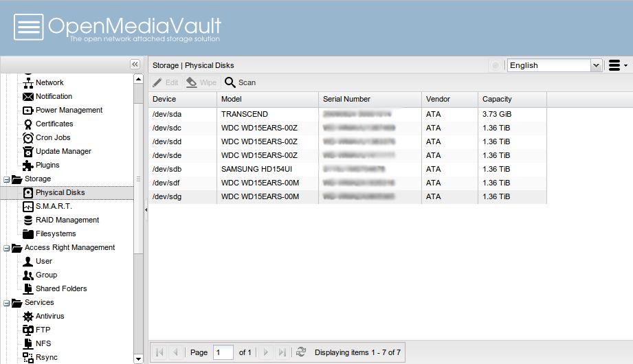Image resolution: width=633 pixels, height=364 pixels.
Task: Open Update Manager in the tree
Action: click(63, 151)
